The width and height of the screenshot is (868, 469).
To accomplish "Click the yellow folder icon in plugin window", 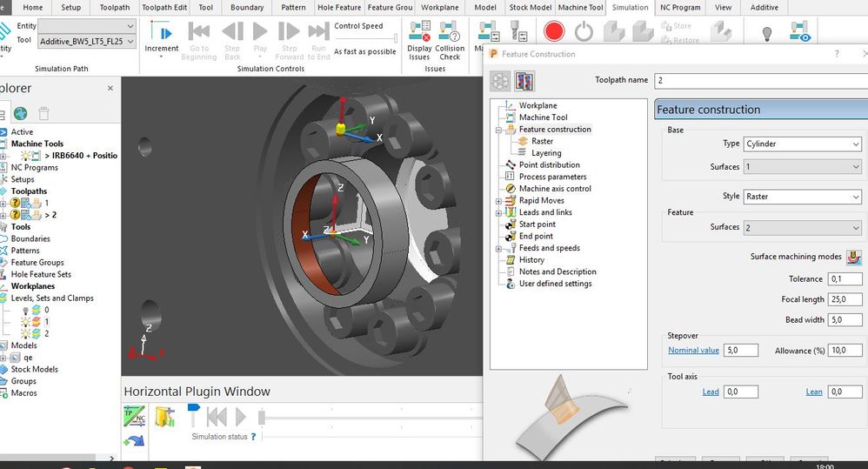I will coord(164,417).
